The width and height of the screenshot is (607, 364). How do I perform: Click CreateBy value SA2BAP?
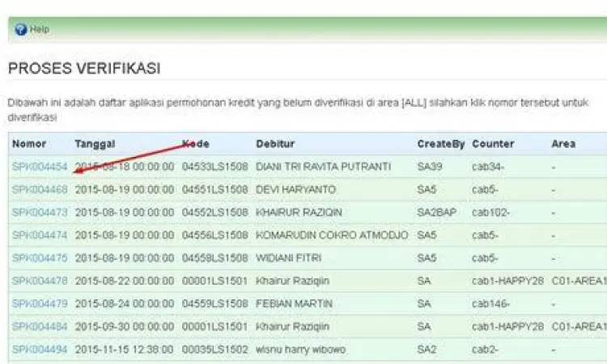(437, 213)
